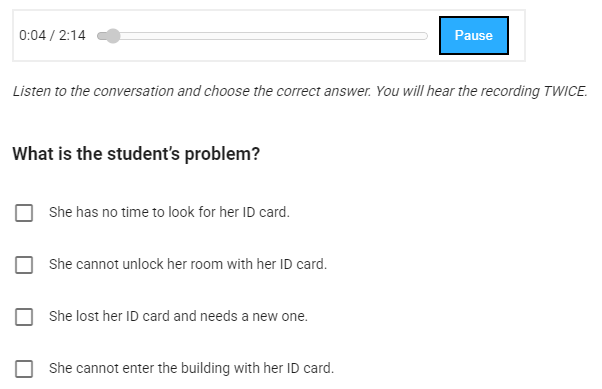This screenshot has width=602, height=389.
Task: Click the audio progress slider thumb
Action: pos(112,36)
